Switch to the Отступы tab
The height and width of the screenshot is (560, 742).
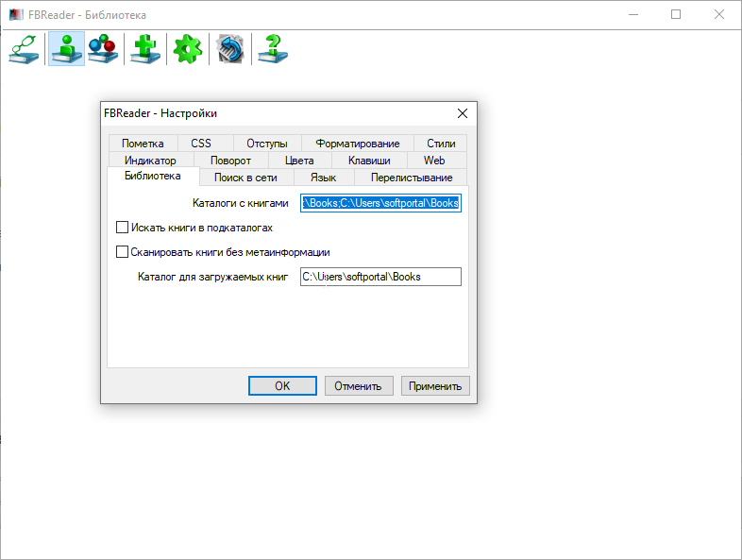(267, 144)
